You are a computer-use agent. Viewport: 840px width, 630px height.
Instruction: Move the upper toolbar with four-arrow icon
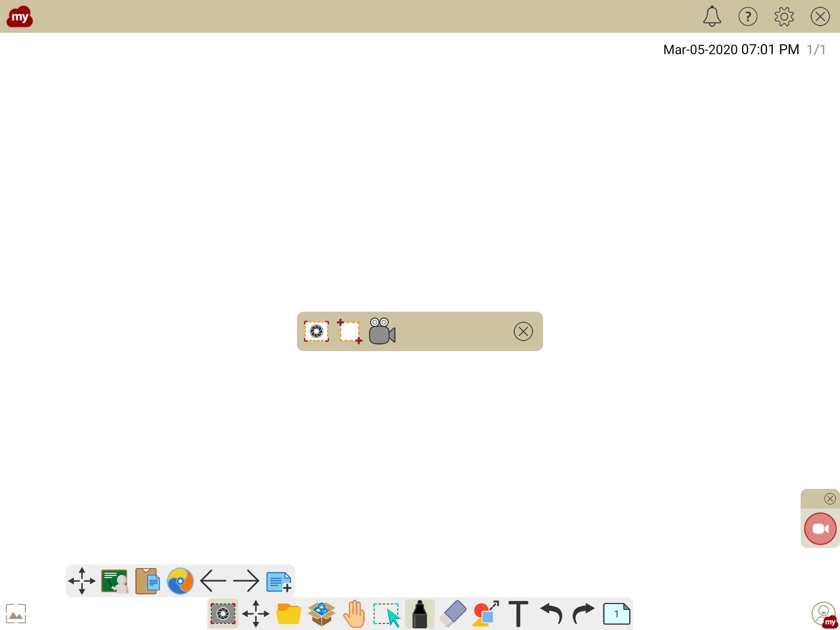pyautogui.click(x=82, y=581)
